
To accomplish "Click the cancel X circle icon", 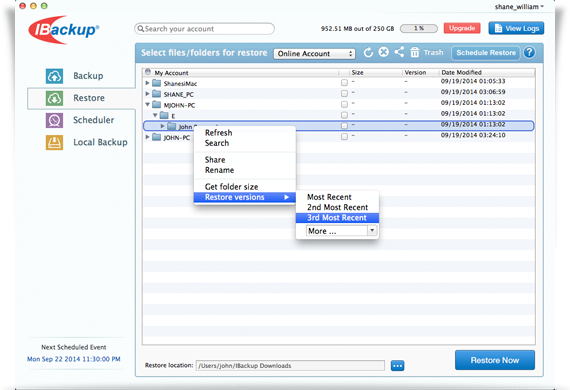I will coord(384,52).
